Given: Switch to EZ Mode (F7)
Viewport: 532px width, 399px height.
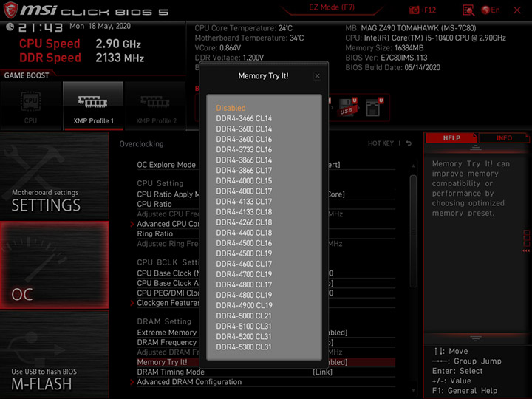Looking at the screenshot, I should pyautogui.click(x=332, y=7).
